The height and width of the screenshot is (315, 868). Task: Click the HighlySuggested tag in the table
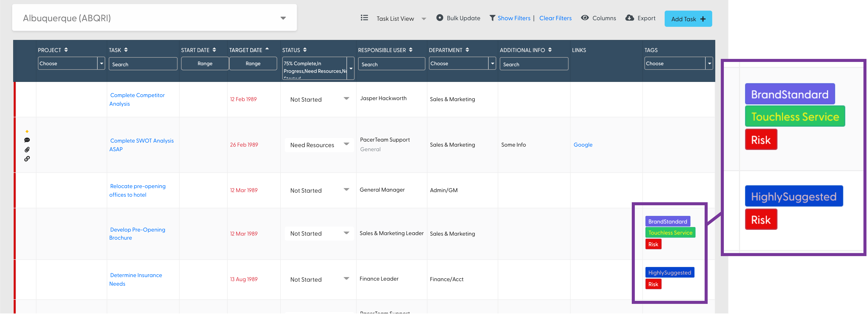pos(669,273)
